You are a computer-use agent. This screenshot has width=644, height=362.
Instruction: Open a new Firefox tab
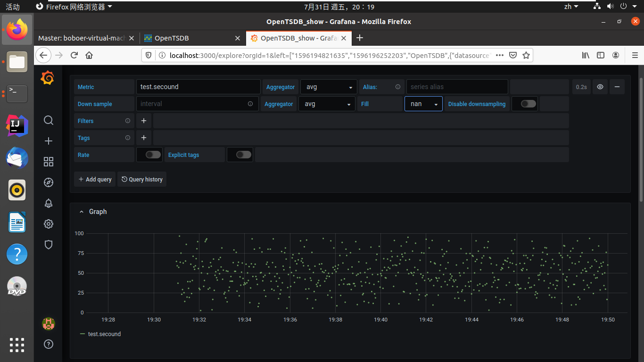[x=360, y=38]
